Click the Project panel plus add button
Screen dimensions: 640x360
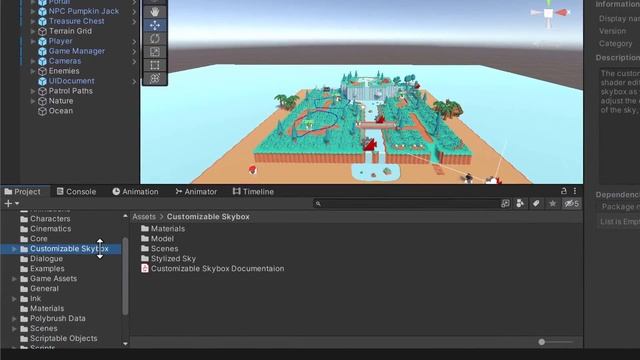coord(8,203)
